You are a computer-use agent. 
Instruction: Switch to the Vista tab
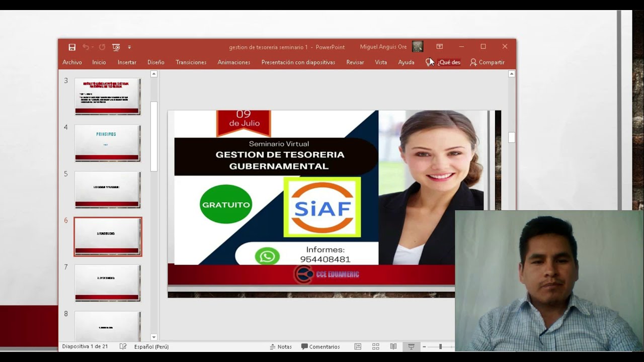coord(381,62)
